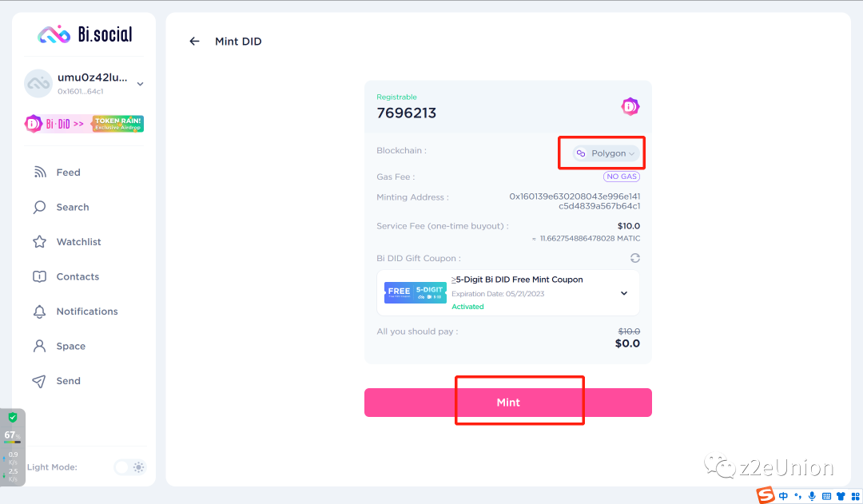Click the back arrow on Mint DID

194,41
